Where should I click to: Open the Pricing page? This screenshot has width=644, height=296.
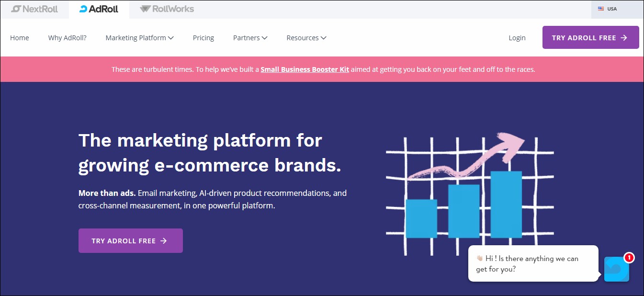[203, 38]
